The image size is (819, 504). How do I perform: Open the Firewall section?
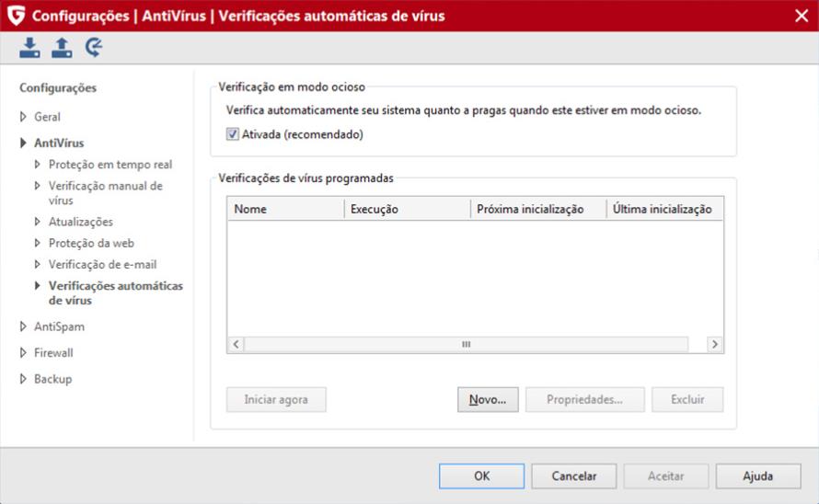[53, 352]
